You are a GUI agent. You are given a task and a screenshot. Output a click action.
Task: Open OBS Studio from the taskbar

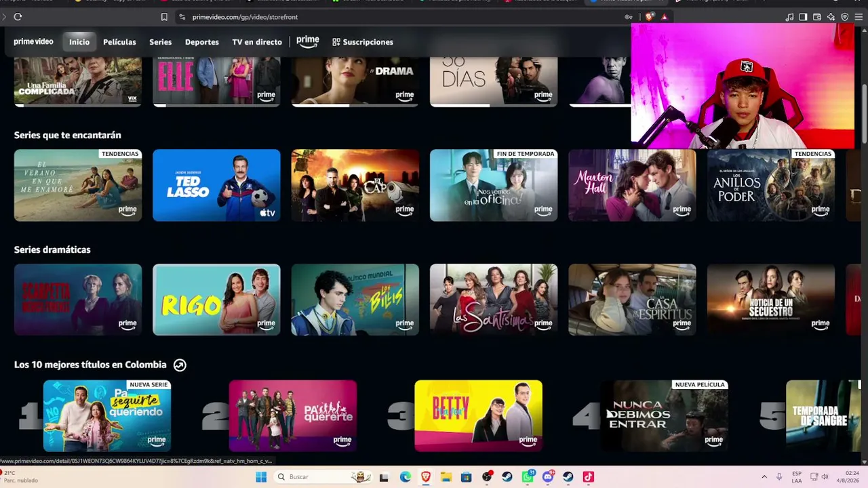click(487, 477)
